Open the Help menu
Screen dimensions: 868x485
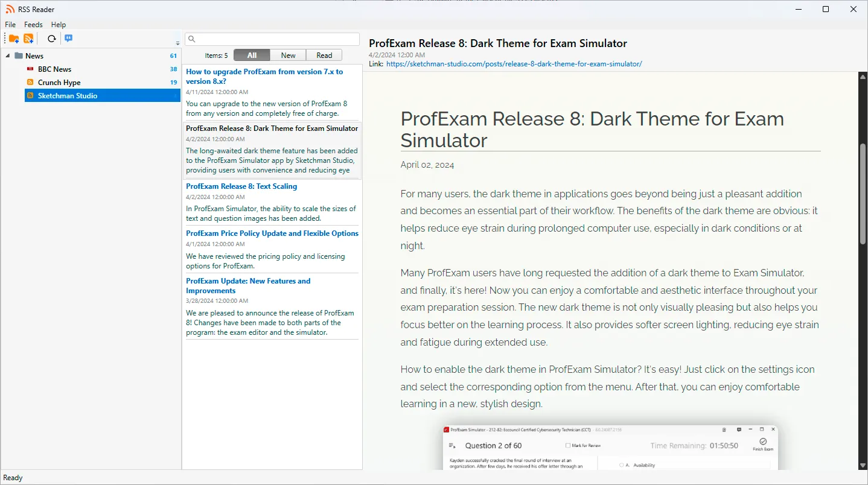coord(59,25)
